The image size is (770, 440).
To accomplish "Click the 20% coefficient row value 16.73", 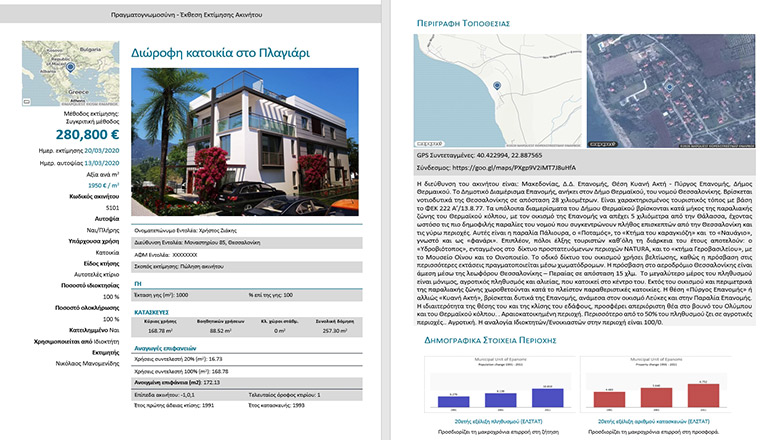I will [x=215, y=359].
